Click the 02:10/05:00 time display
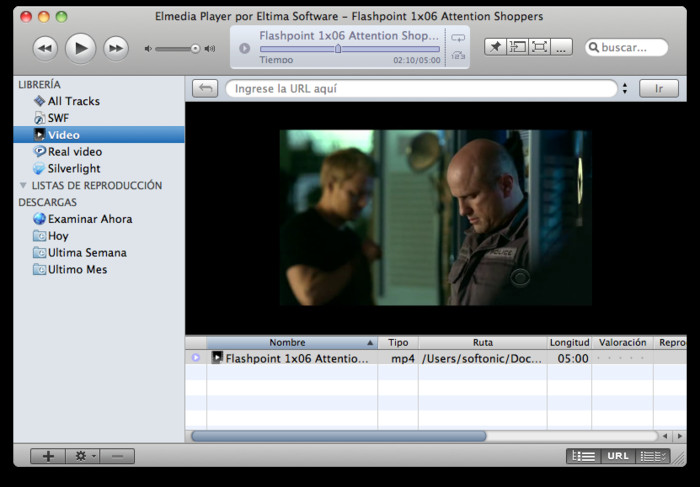 point(417,60)
